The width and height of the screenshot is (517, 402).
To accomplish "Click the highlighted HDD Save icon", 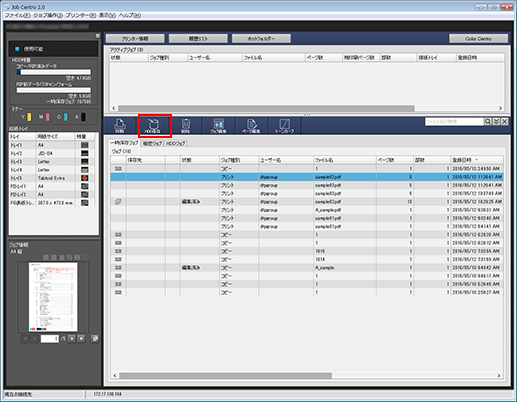I will pyautogui.click(x=154, y=126).
